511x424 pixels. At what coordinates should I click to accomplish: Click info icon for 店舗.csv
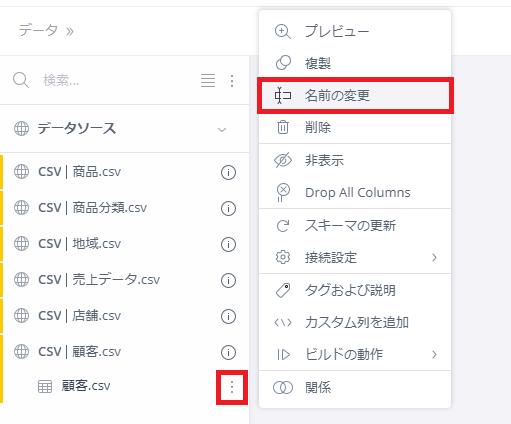click(x=228, y=316)
